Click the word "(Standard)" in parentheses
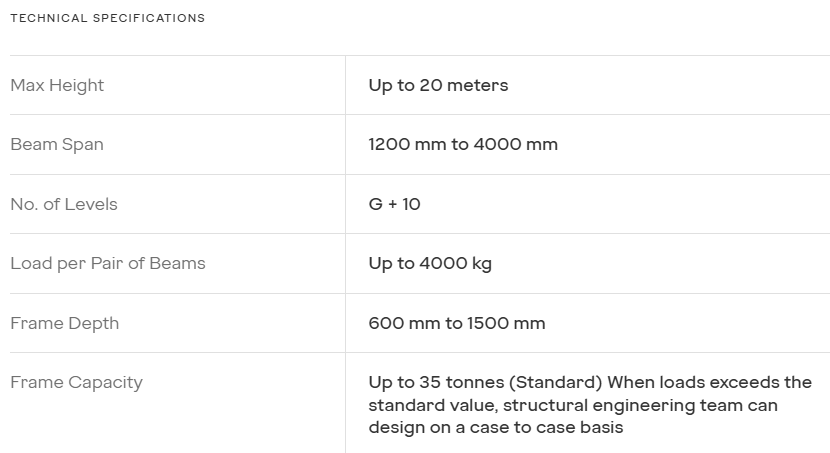The width and height of the screenshot is (830, 453). (556, 382)
